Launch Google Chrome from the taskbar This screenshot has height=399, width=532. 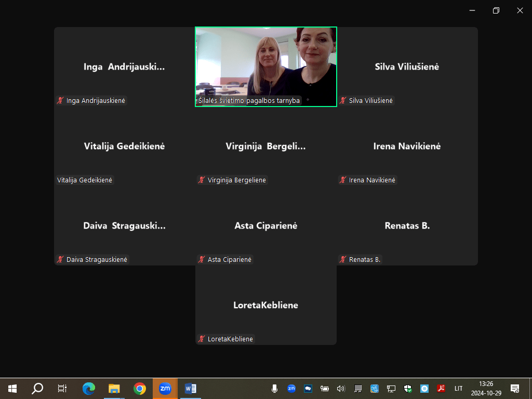139,389
